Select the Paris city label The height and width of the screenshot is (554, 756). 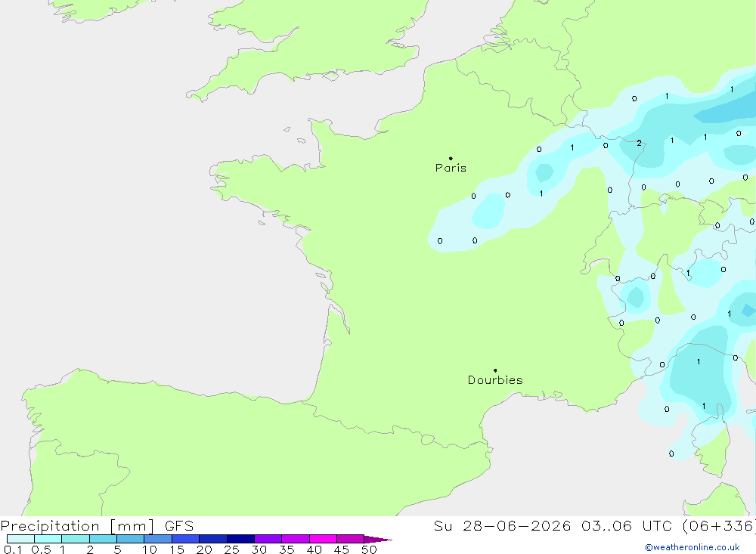click(x=451, y=168)
